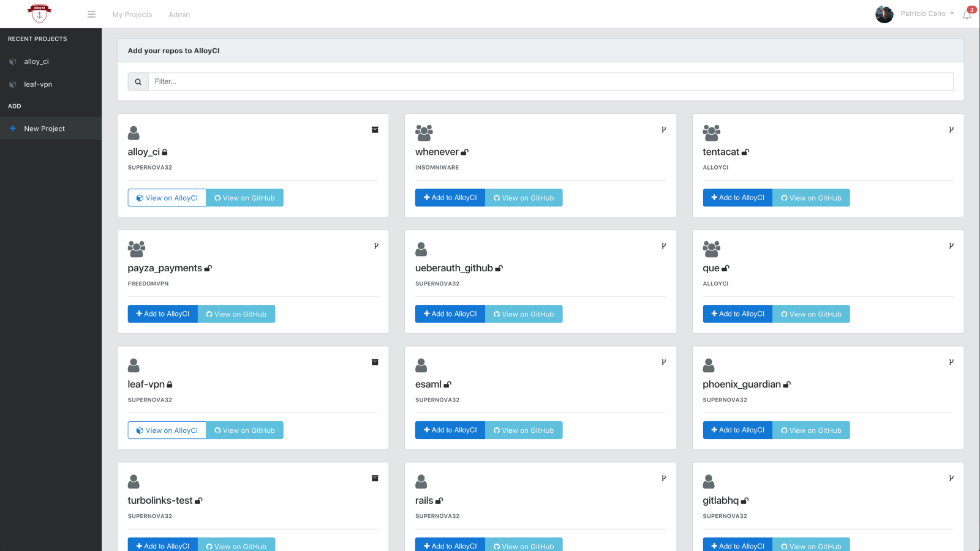Click the AlloyCI anchor logo
Viewport: 980px width, 551px height.
coord(39,13)
